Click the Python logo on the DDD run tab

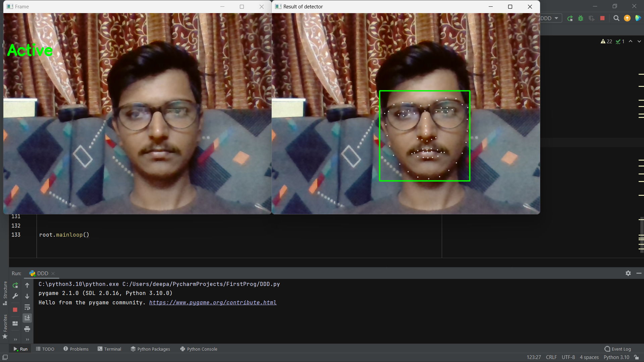click(32, 273)
